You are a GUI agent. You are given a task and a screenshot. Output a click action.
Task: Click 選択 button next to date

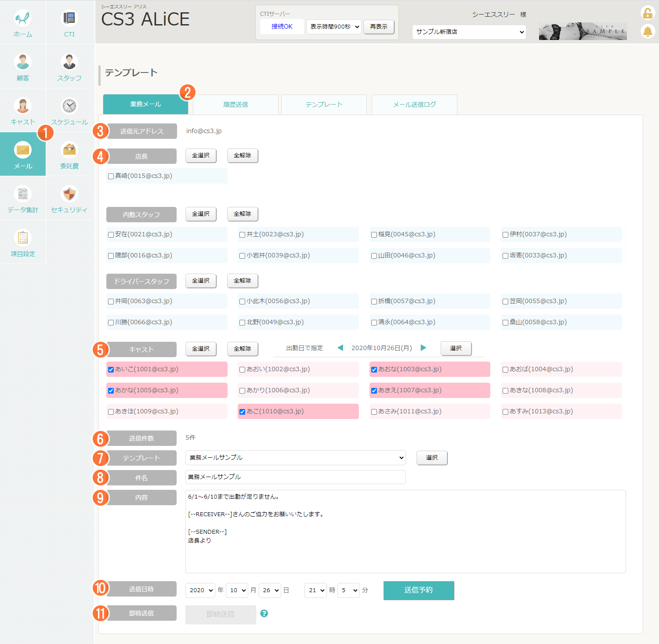pyautogui.click(x=456, y=348)
